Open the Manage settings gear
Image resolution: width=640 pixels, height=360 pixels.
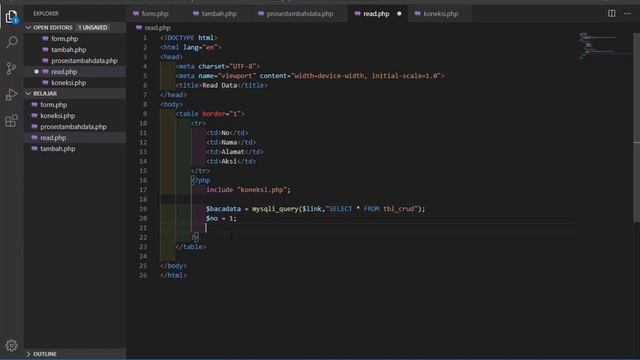pyautogui.click(x=11, y=345)
